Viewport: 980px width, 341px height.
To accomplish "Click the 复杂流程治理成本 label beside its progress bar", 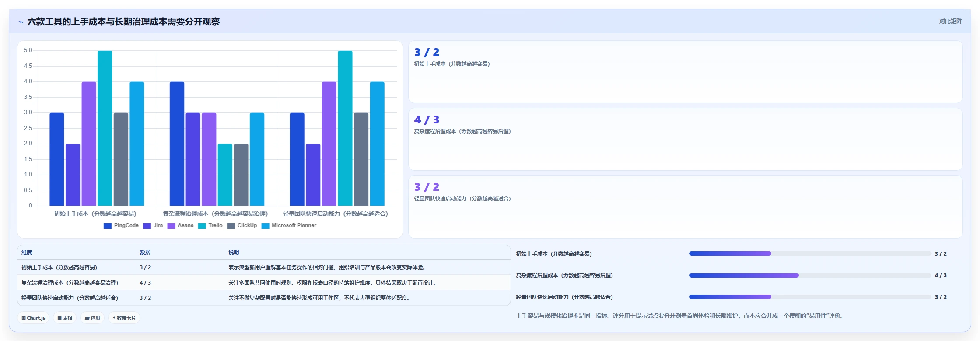I will [x=564, y=275].
